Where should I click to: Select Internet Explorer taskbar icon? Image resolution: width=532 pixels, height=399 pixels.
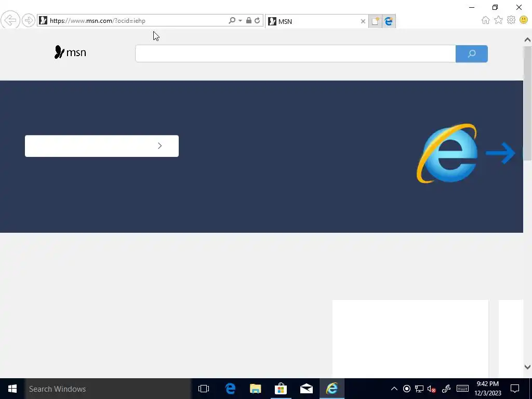pyautogui.click(x=332, y=389)
